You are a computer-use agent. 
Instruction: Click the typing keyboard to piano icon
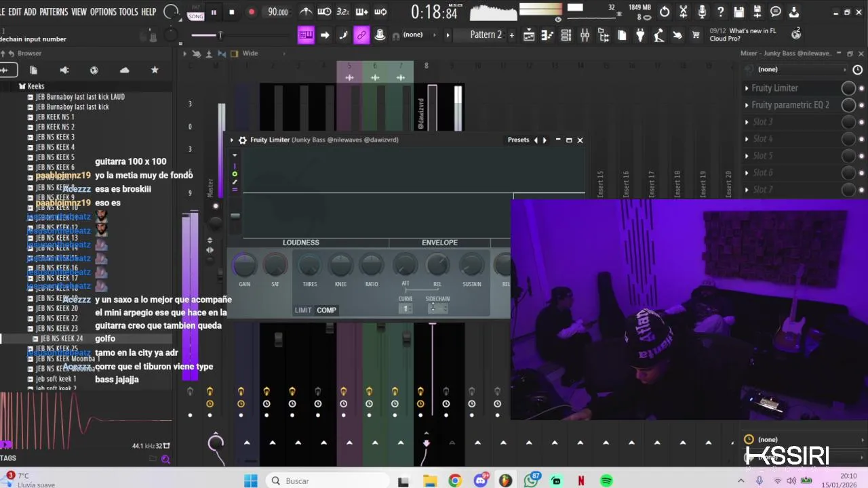pos(306,35)
